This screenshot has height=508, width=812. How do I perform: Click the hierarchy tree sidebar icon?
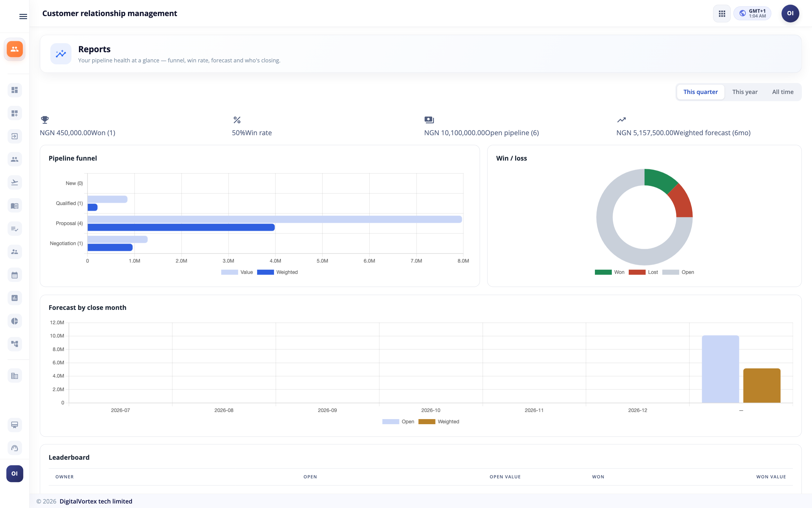coord(15,344)
